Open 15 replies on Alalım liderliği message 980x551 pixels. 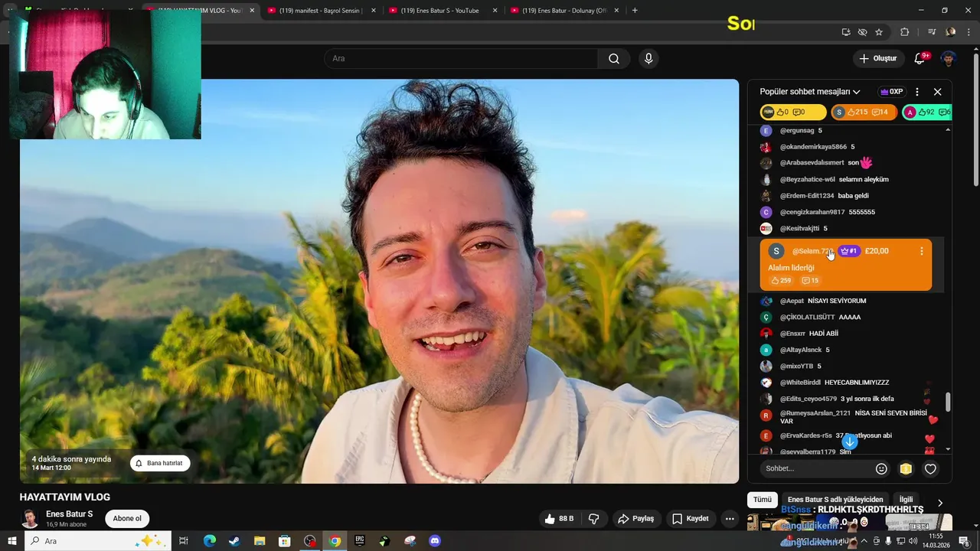point(810,281)
